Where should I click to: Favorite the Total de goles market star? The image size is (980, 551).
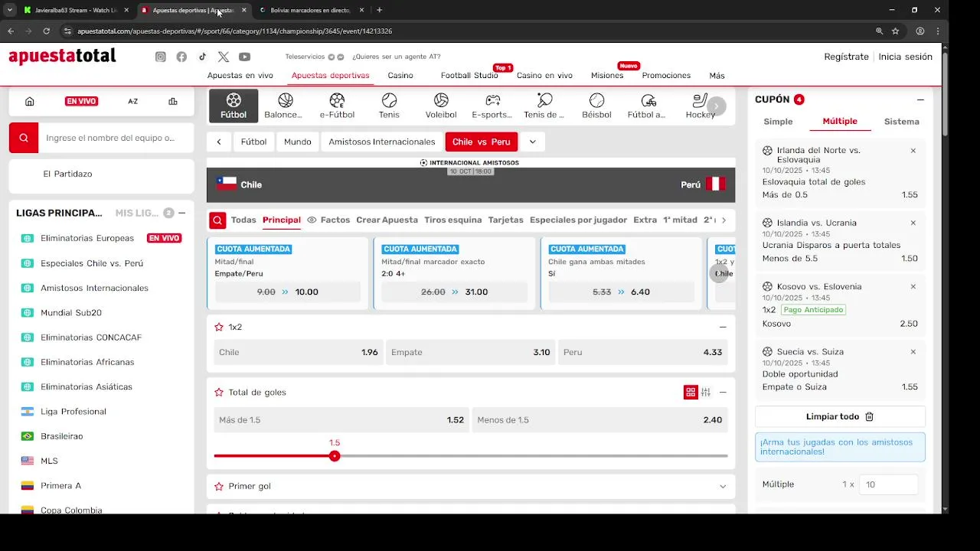click(x=219, y=392)
